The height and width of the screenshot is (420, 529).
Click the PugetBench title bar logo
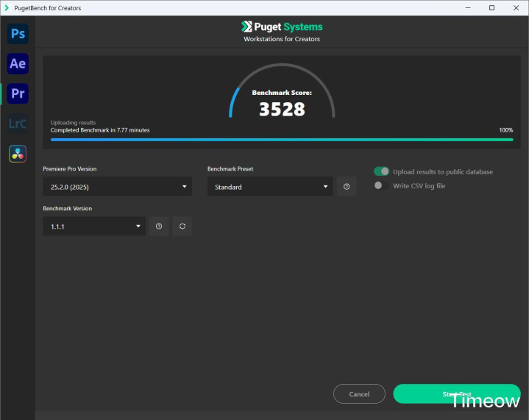pos(7,8)
